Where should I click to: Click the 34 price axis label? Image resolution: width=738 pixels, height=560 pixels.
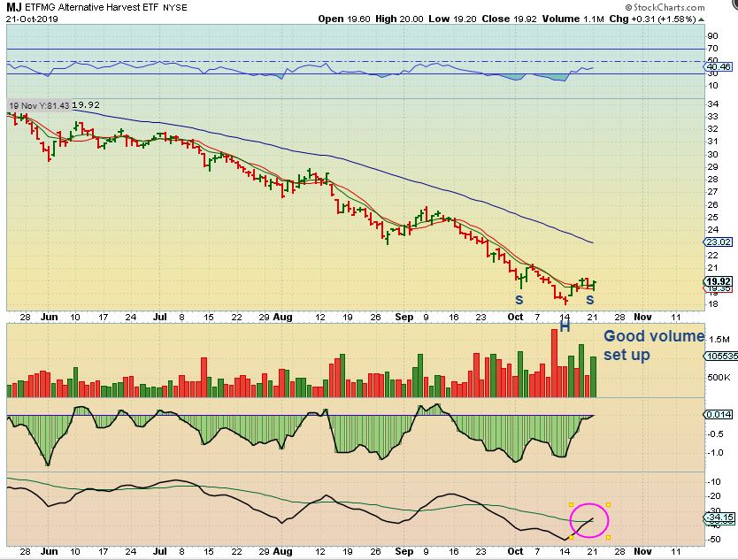(712, 104)
